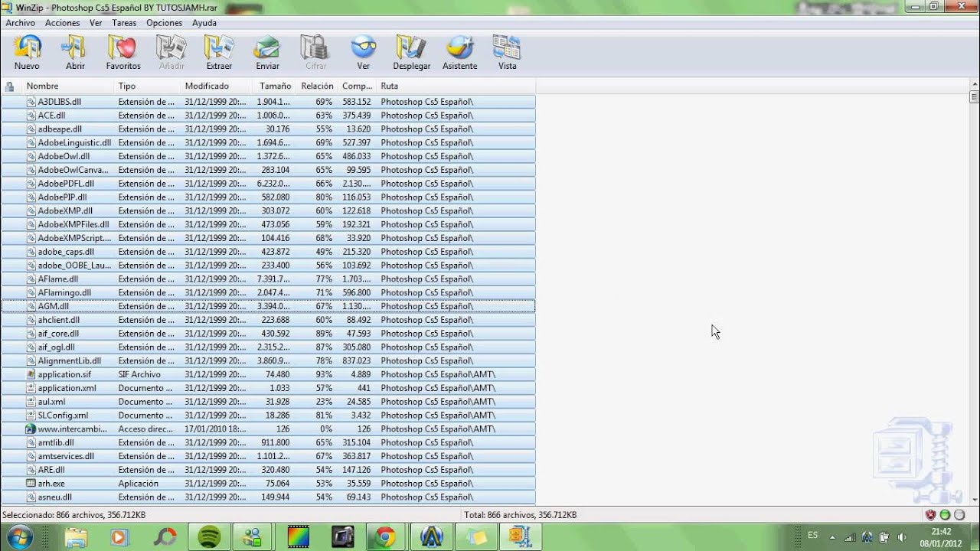Screen dimensions: 980x551
Task: Click the green circle status bar icon
Action: 945,515
